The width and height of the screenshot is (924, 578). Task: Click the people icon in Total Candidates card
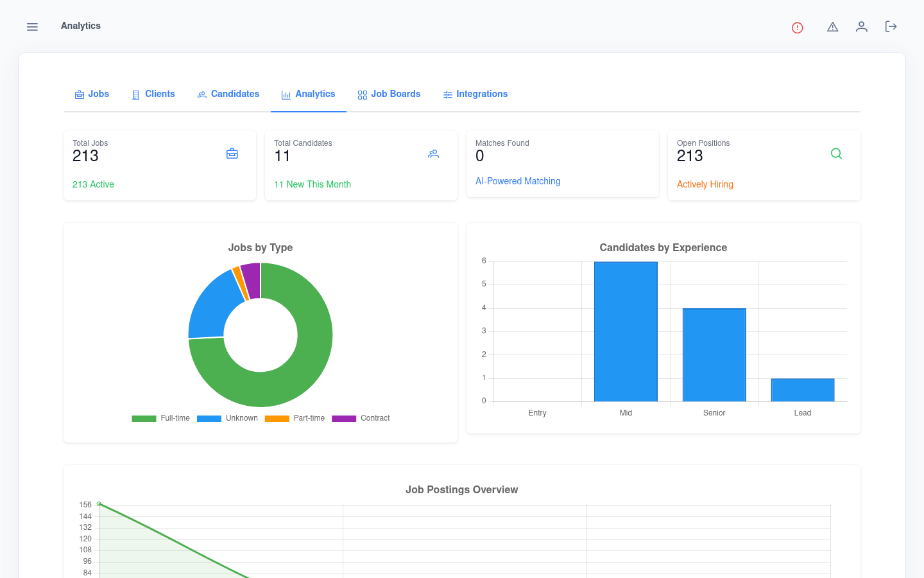coord(434,153)
